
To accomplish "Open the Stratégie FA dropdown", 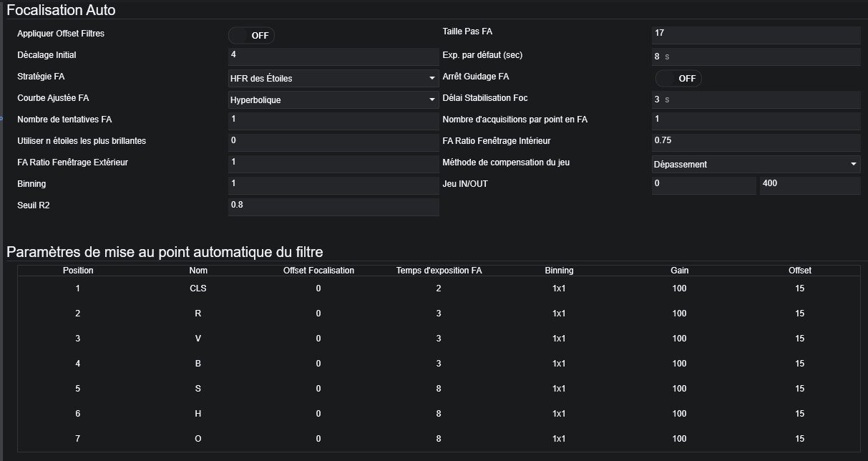I will 333,78.
